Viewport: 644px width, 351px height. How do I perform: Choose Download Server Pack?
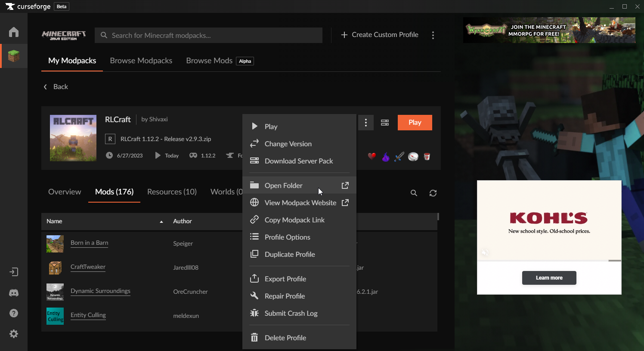299,161
